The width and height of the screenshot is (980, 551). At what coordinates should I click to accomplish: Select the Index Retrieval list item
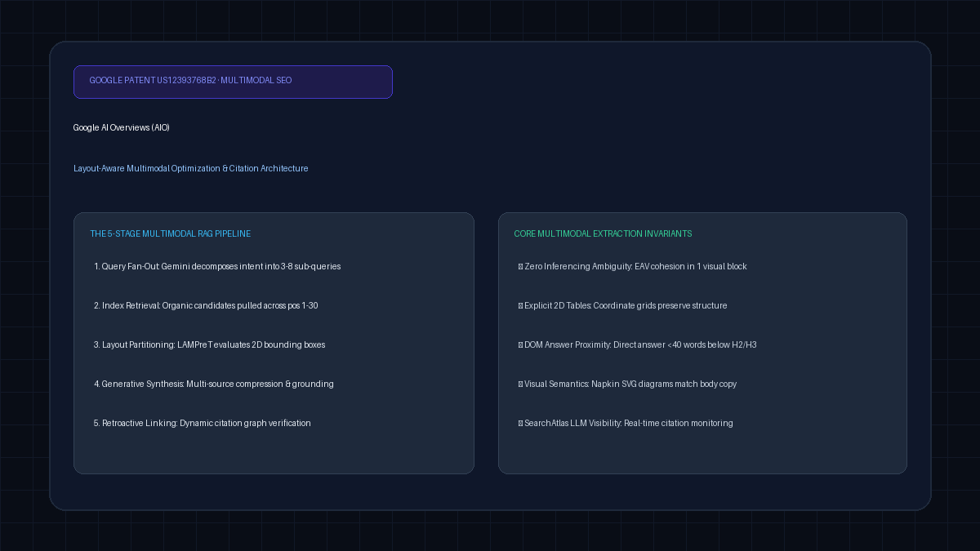click(206, 305)
